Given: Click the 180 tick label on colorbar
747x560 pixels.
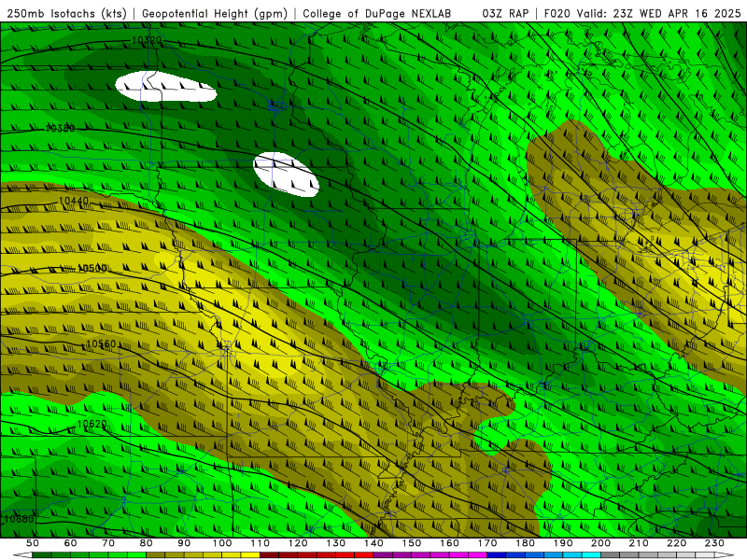Looking at the screenshot, I should point(525,543).
